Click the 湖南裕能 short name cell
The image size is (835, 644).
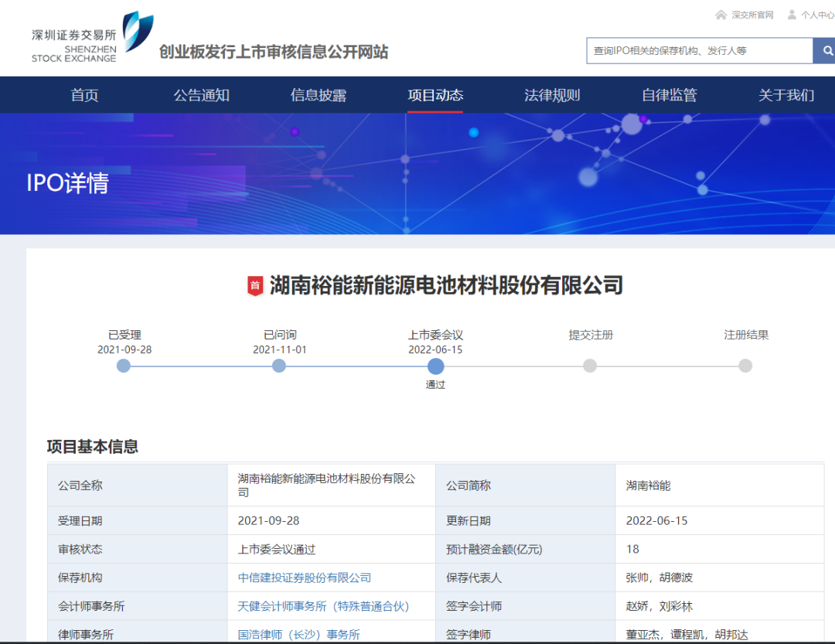(x=720, y=486)
